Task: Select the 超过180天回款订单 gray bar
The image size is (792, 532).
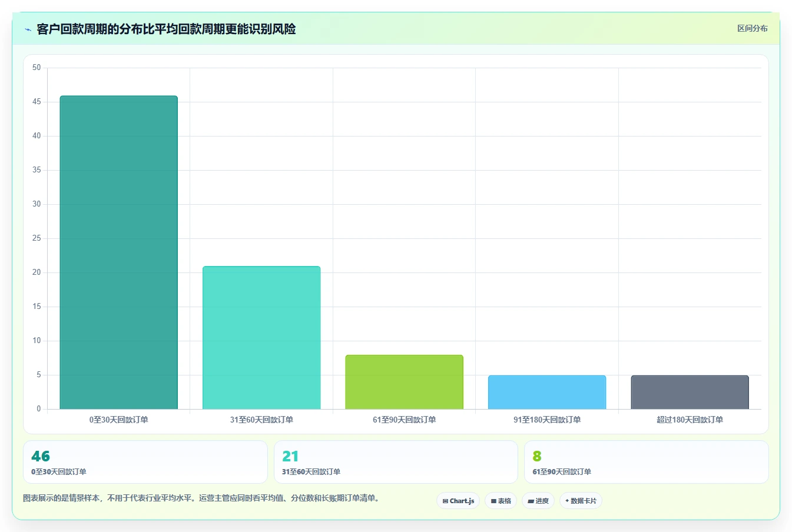Action: [690, 392]
